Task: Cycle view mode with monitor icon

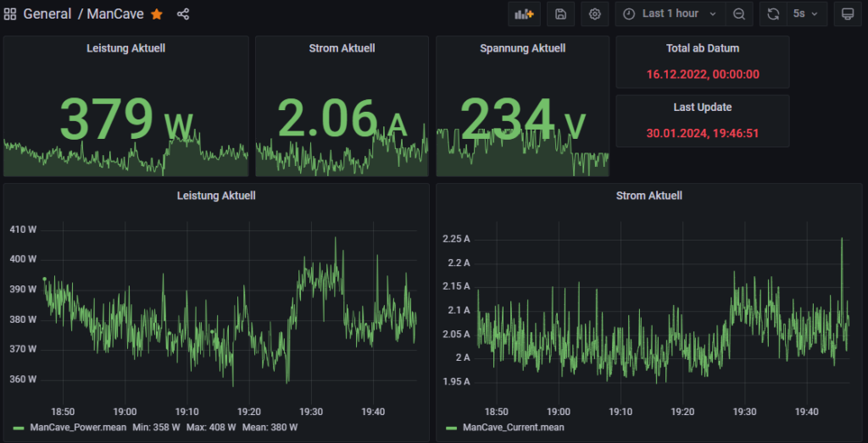Action: point(847,14)
